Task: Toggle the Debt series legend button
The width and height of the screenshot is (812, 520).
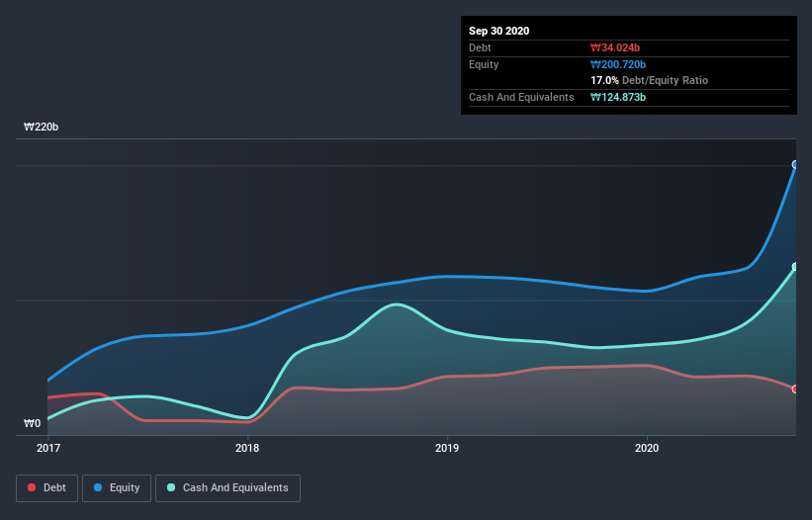Action: pos(47,488)
